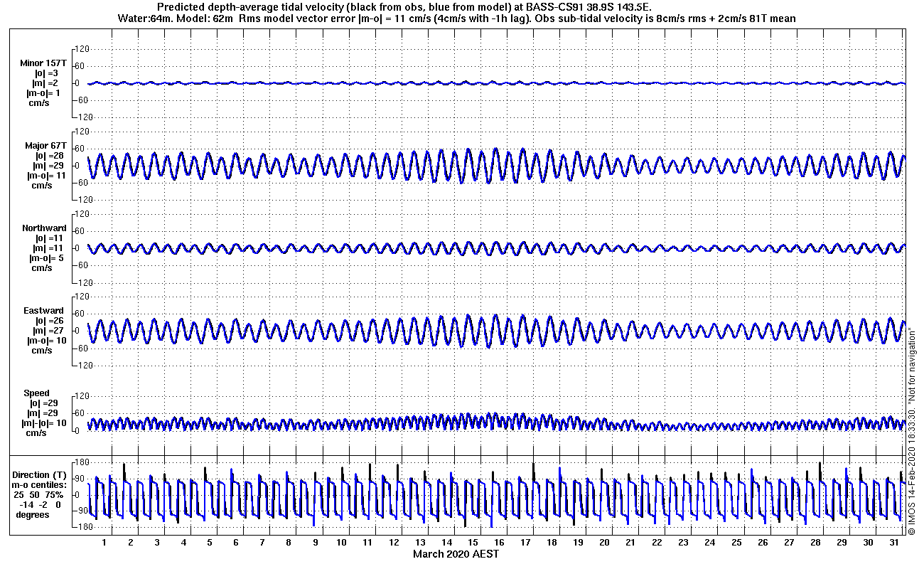Image resolution: width=924 pixels, height=569 pixels.
Task: Click the '25 50 75%' centile header
Action: point(39,494)
